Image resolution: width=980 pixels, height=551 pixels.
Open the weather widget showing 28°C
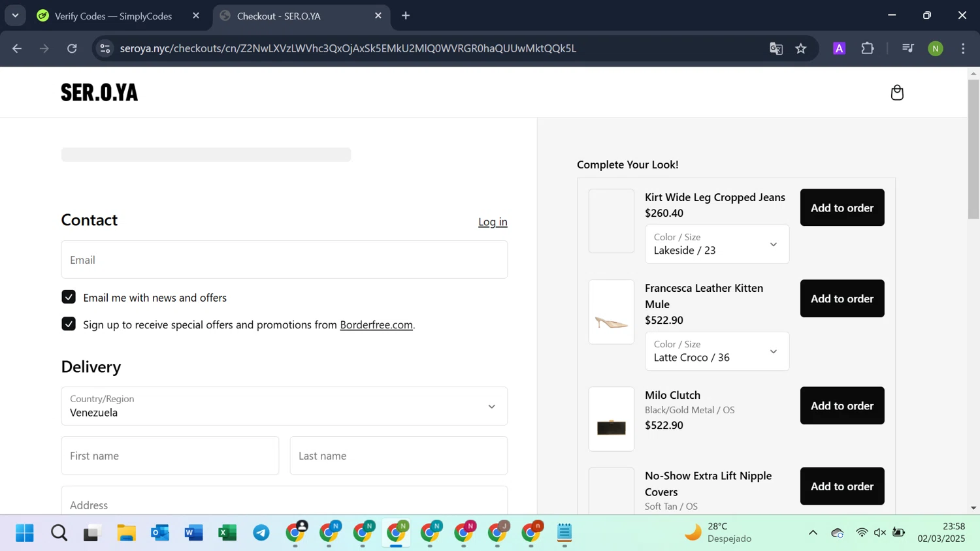click(718, 533)
